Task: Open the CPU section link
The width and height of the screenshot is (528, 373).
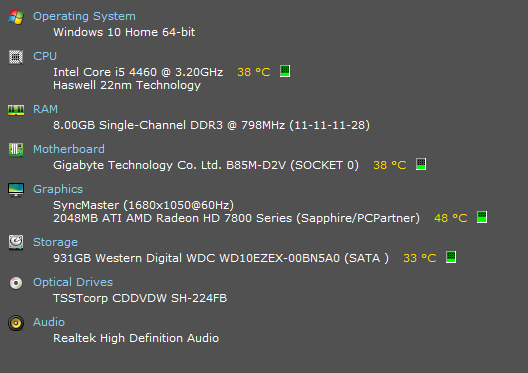Action: [45, 56]
